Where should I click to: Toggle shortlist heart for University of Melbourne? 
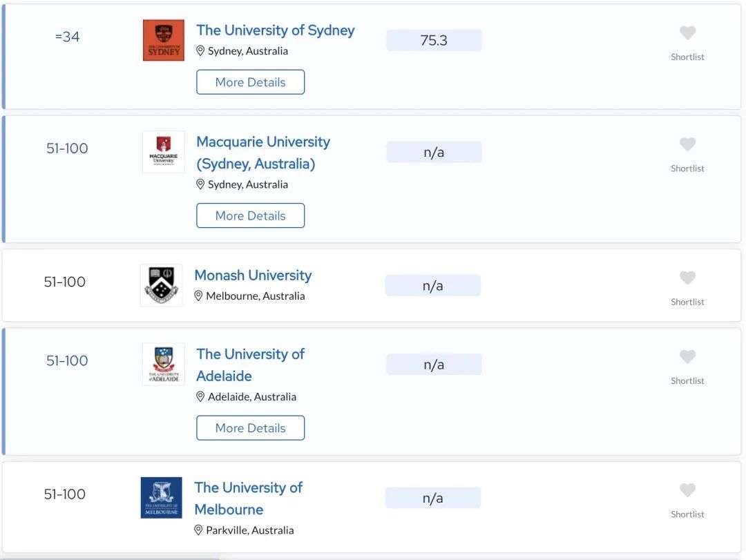pos(687,490)
